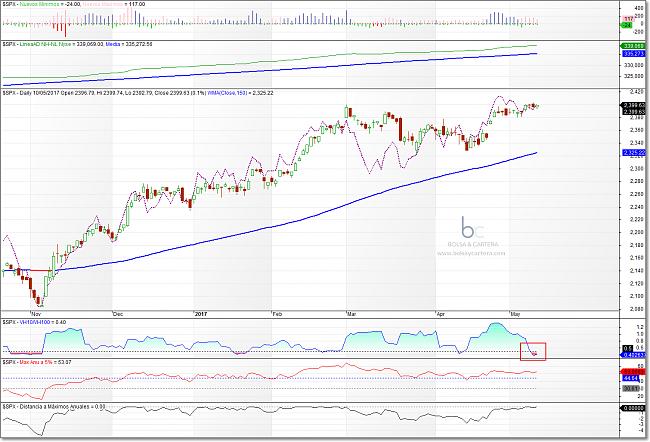This screenshot has height=442, width=650.
Task: Click the Media = 335,272.56 label
Action: point(129,44)
